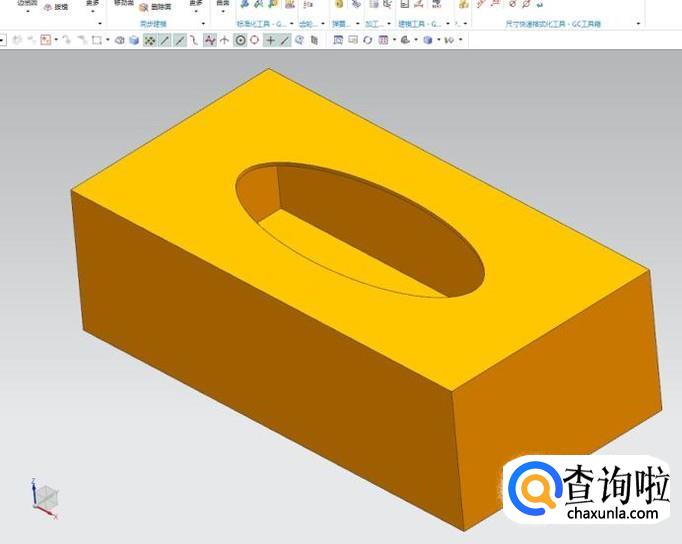Click the purple grid layout icon
Screen dimensions: 682x544
pyautogui.click(x=383, y=40)
